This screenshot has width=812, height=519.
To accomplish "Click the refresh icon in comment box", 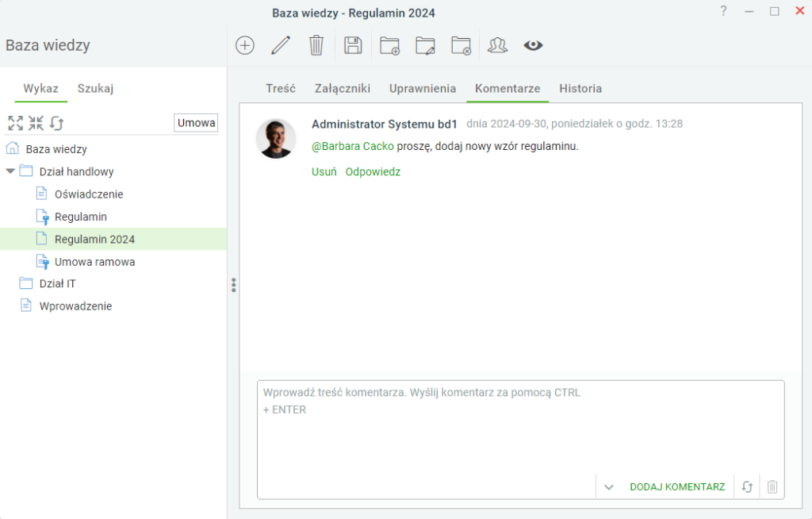I will click(x=747, y=486).
